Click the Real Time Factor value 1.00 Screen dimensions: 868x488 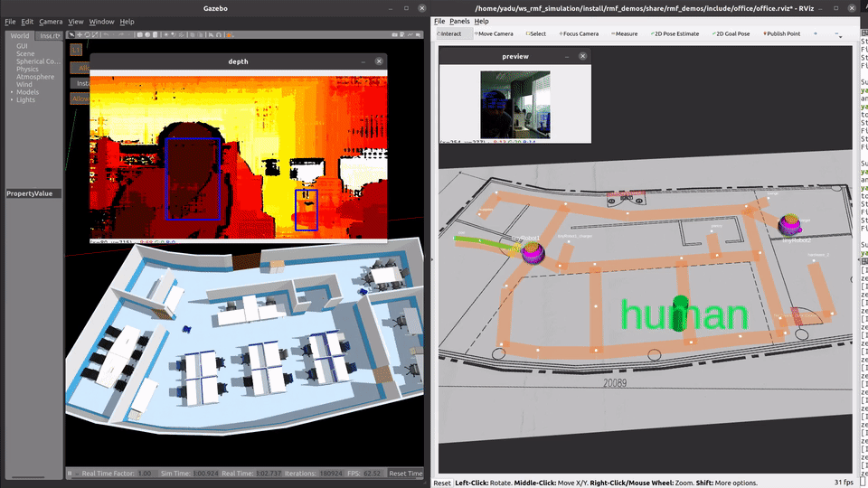point(145,474)
